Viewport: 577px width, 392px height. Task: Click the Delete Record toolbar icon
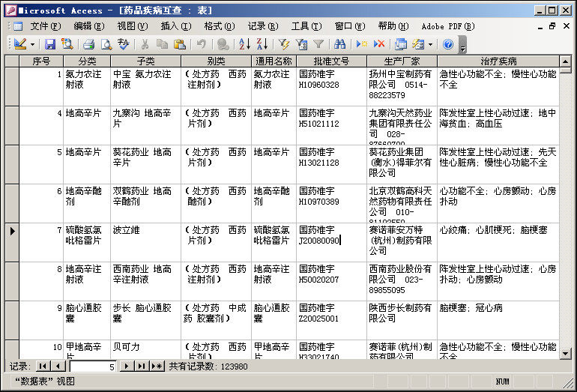click(379, 44)
